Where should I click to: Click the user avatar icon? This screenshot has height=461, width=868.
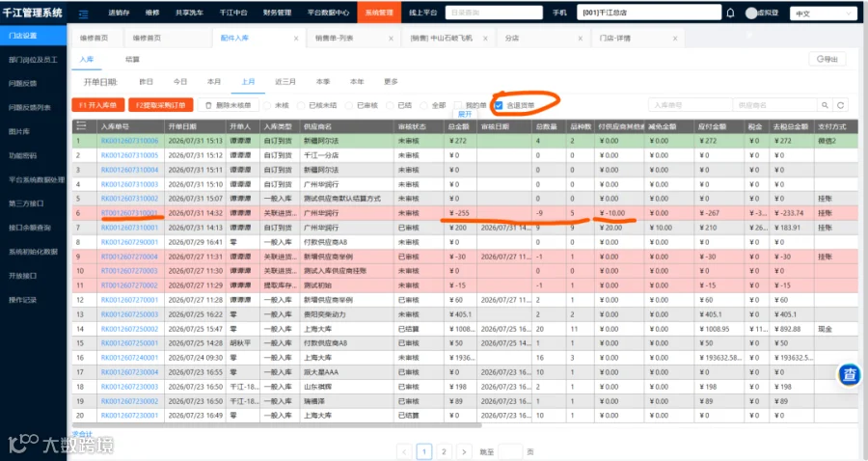tap(751, 13)
